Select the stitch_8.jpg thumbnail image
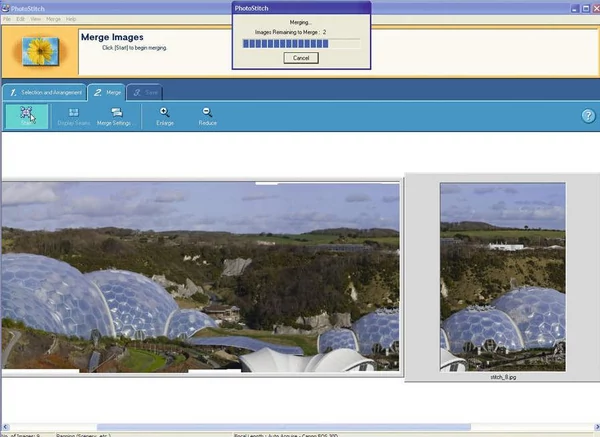The image size is (600, 437). point(503,277)
